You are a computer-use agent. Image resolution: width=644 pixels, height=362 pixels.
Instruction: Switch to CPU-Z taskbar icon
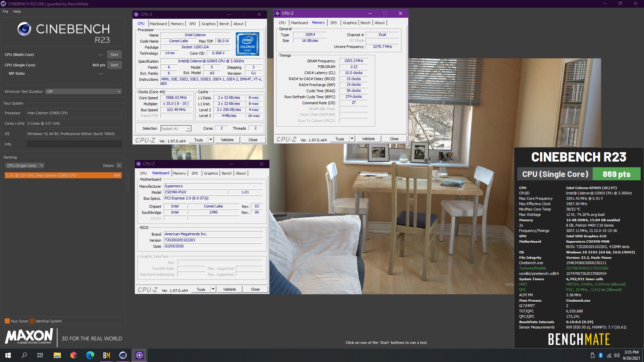tap(139, 355)
